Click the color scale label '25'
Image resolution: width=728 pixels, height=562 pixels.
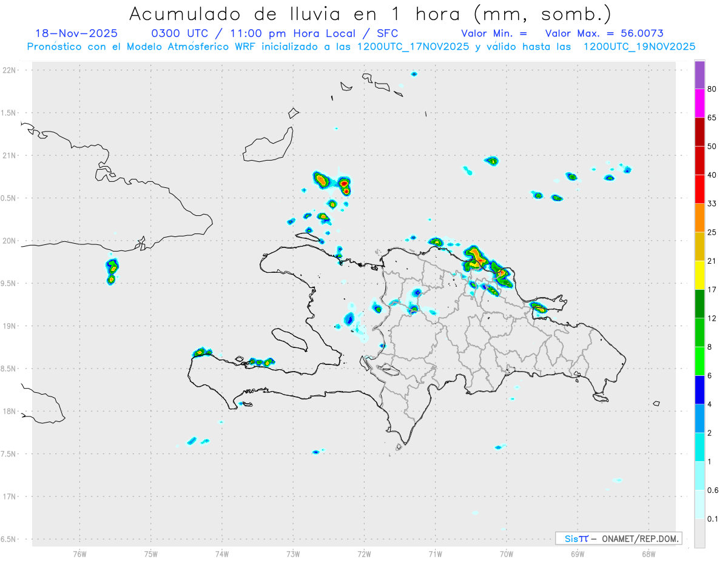coord(712,232)
